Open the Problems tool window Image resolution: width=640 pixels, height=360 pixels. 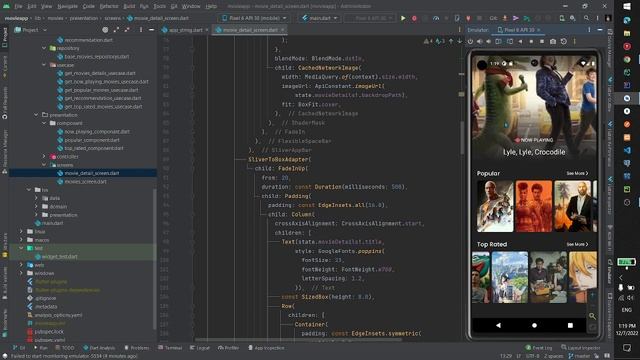tap(136, 348)
